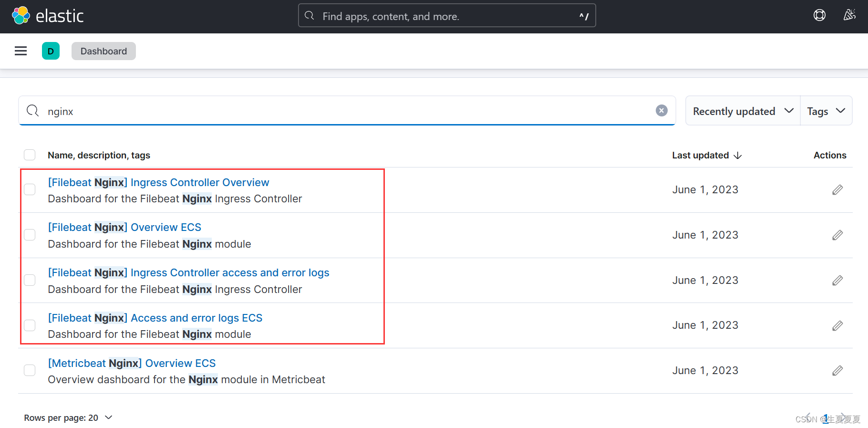The image size is (868, 428).
Task: Check the Ingress Controller Overview row
Action: pos(30,189)
